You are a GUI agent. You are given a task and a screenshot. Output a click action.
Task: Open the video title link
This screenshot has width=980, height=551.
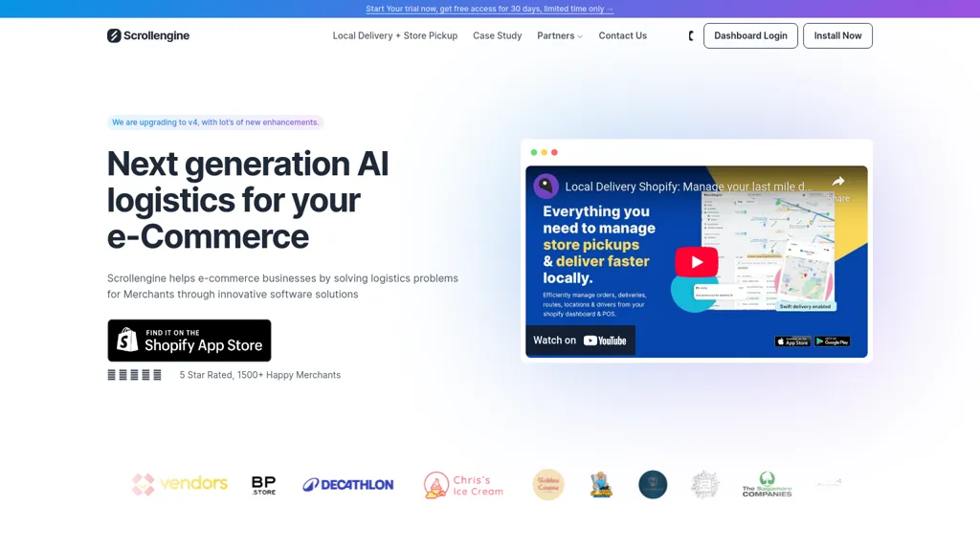[x=689, y=187]
